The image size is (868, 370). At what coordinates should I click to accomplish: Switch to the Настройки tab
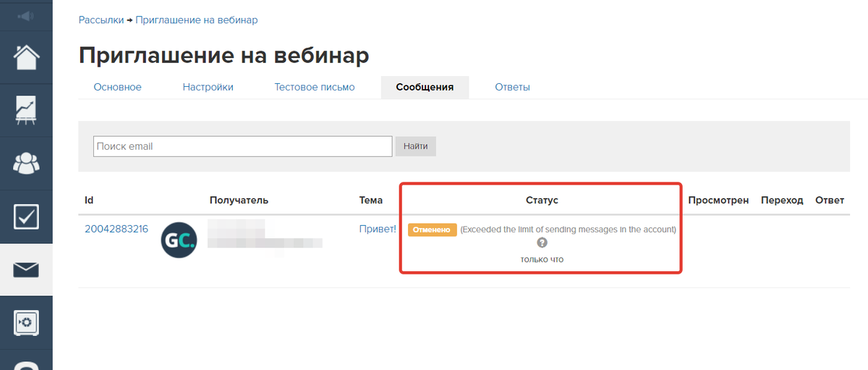coord(208,87)
